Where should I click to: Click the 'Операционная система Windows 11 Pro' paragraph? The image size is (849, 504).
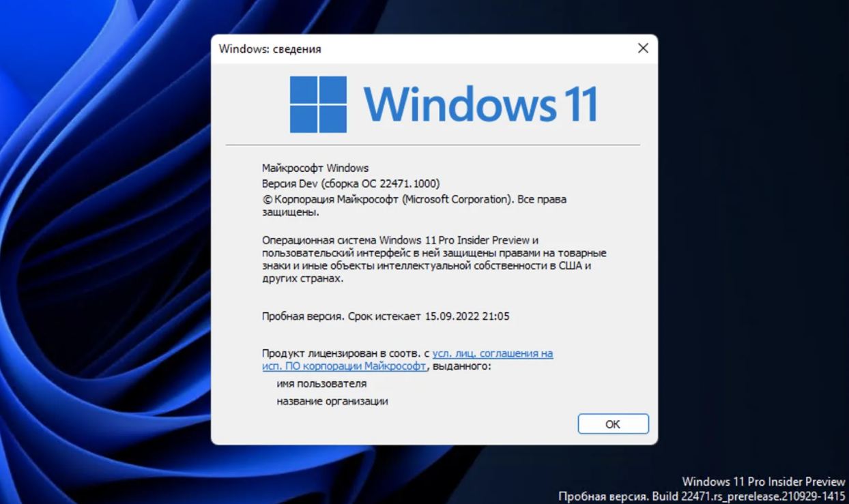click(434, 259)
